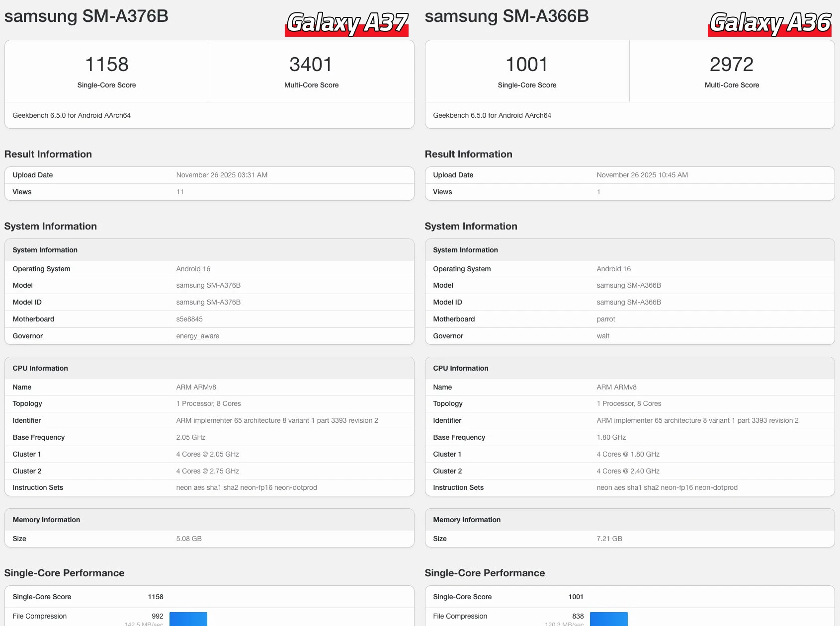
Task: Select the large 1001 Single-Core Score
Action: tap(527, 65)
